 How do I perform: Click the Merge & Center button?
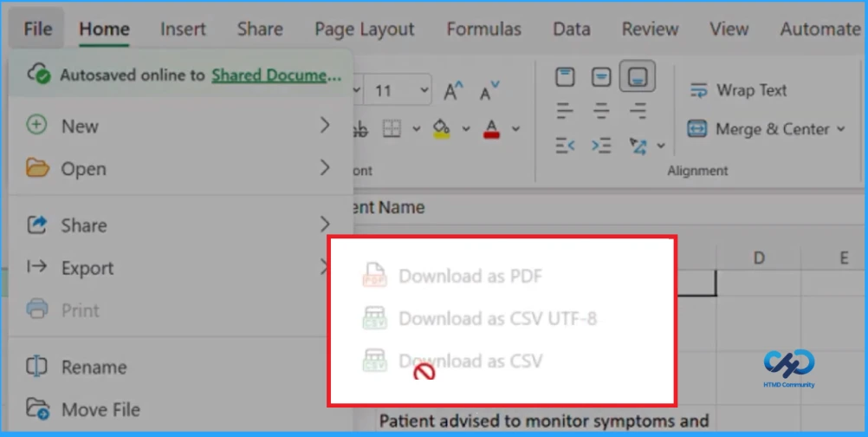pyautogui.click(x=758, y=129)
